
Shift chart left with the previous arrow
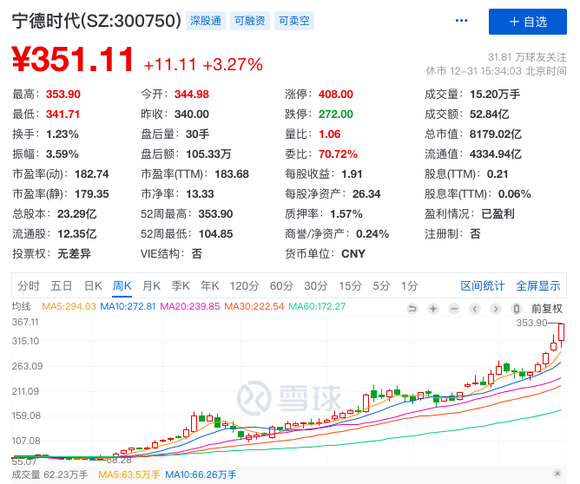(x=475, y=308)
